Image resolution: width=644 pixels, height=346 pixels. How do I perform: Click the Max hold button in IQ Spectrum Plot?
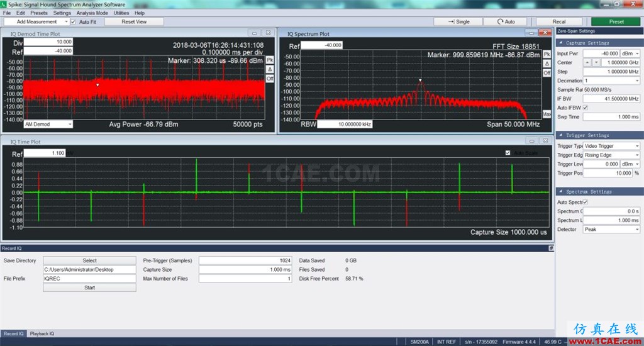tap(547, 114)
